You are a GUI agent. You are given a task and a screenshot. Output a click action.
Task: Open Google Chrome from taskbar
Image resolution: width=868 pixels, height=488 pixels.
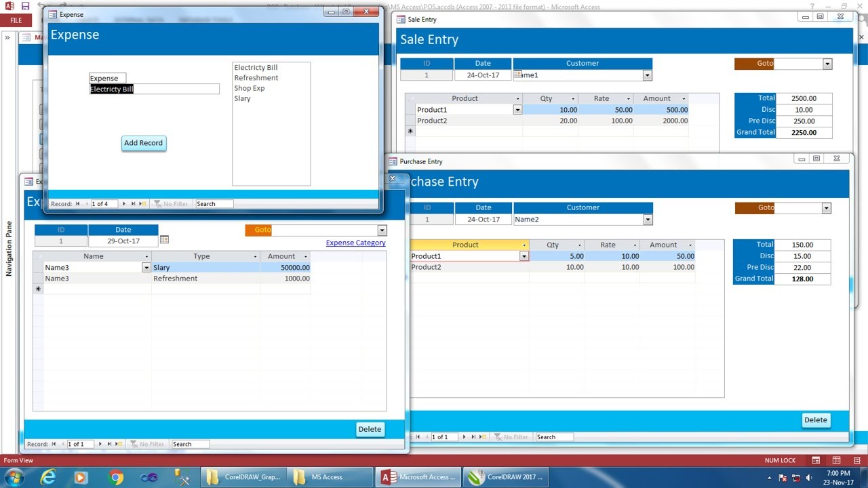click(x=116, y=477)
